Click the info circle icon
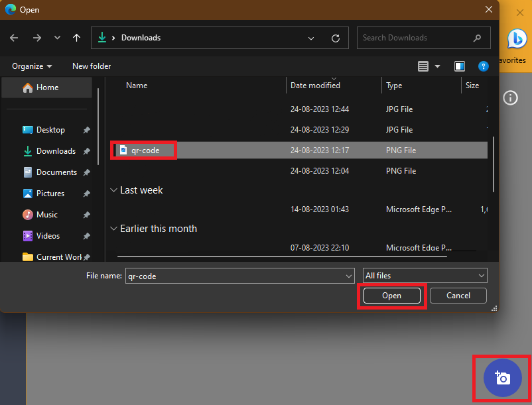This screenshot has width=532, height=405. (x=510, y=98)
